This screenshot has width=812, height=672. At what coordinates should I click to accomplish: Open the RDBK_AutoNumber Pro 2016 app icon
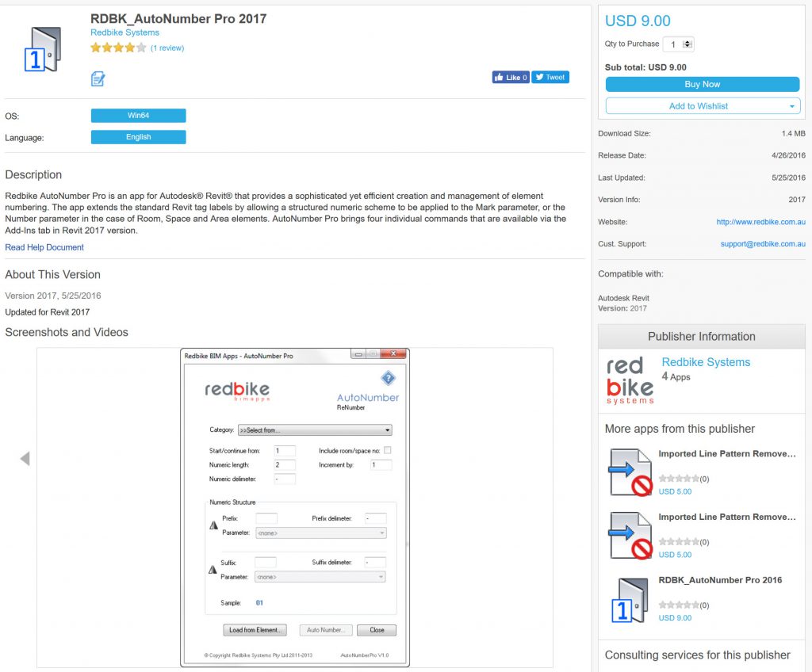tap(630, 599)
